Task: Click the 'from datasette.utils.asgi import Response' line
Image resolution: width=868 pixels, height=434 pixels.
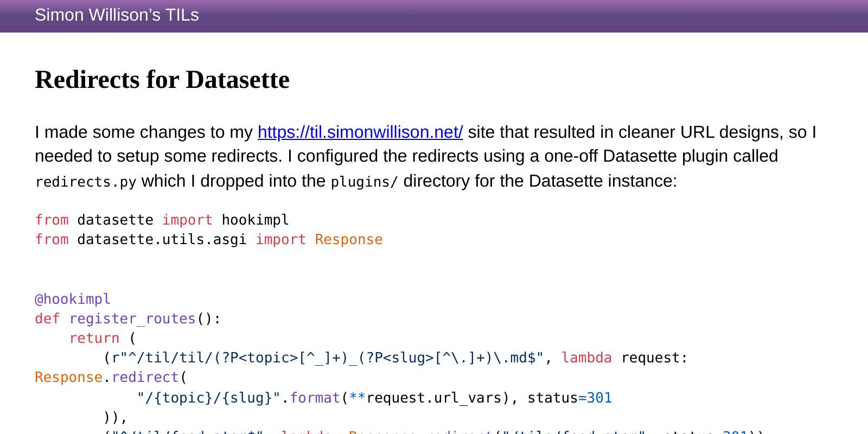Action: pos(209,239)
